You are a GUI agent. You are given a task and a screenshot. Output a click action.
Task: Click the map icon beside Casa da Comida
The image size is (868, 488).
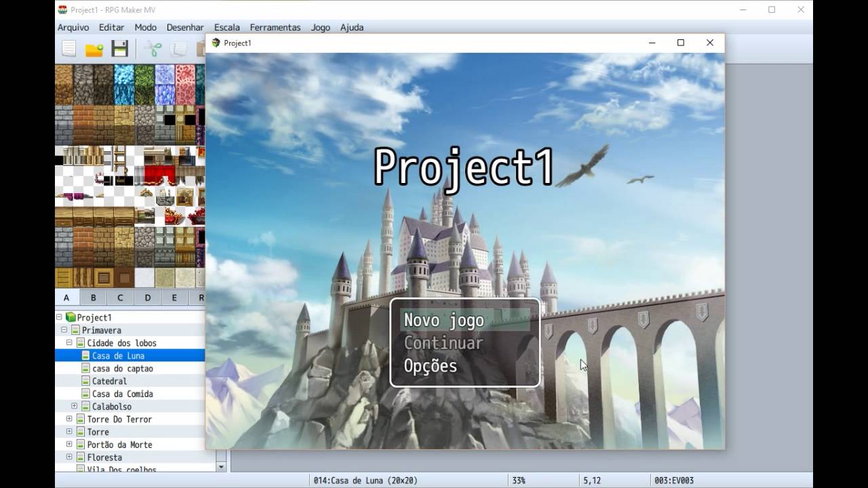pos(86,394)
